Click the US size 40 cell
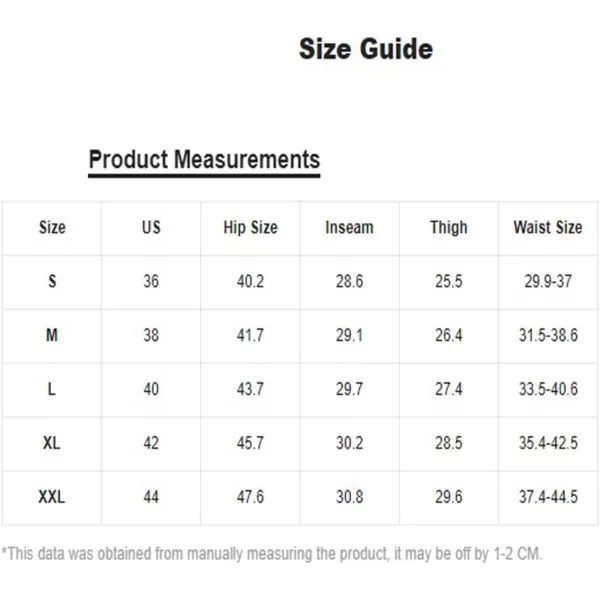The image size is (600, 600). click(x=151, y=390)
